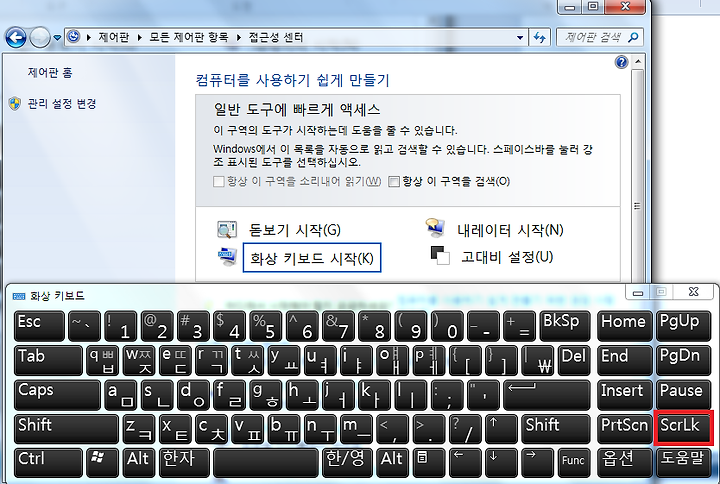Click the high contrast 고대비 icon
This screenshot has width=720, height=484.
click(440, 255)
